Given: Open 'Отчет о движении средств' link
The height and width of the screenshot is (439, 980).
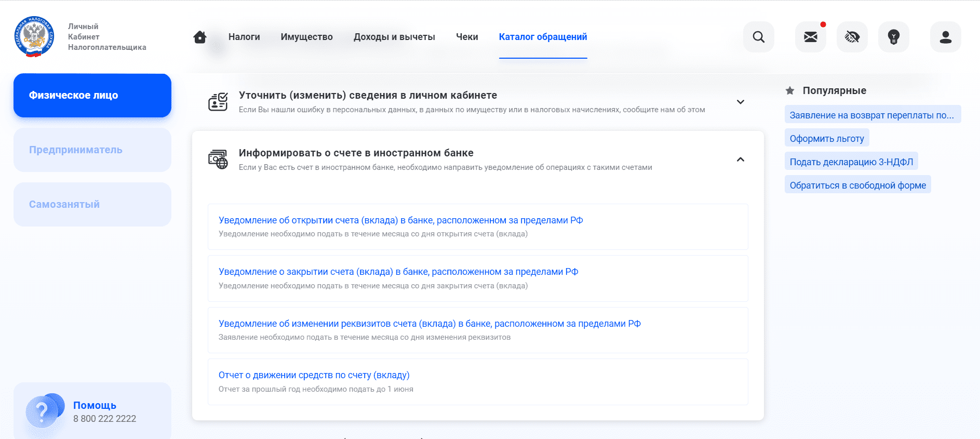Looking at the screenshot, I should tap(314, 375).
